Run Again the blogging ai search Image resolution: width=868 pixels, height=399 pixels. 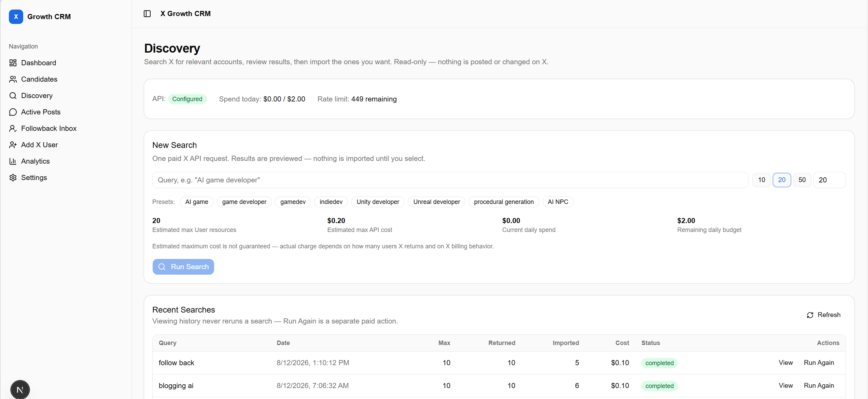(819, 386)
